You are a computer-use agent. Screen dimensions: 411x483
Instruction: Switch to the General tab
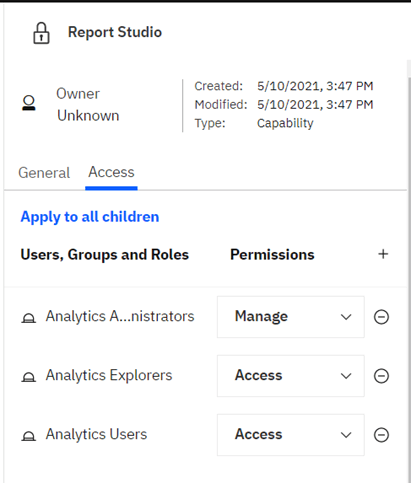pos(44,173)
